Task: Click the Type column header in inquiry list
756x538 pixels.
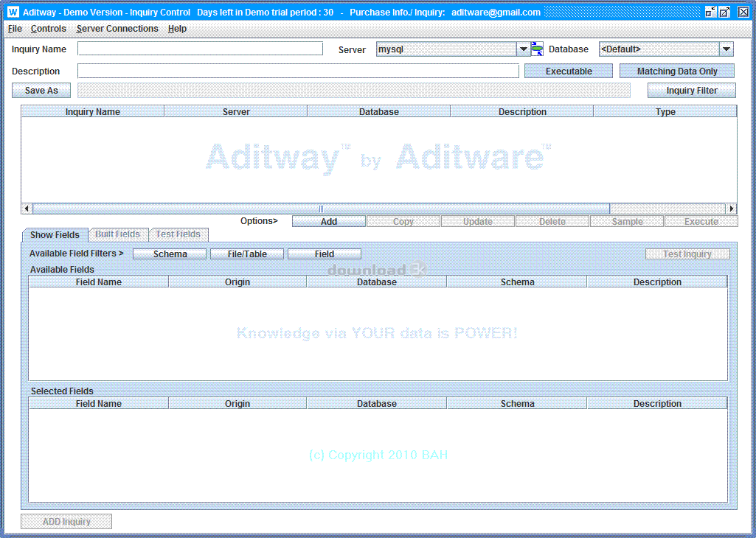Action: pos(665,112)
